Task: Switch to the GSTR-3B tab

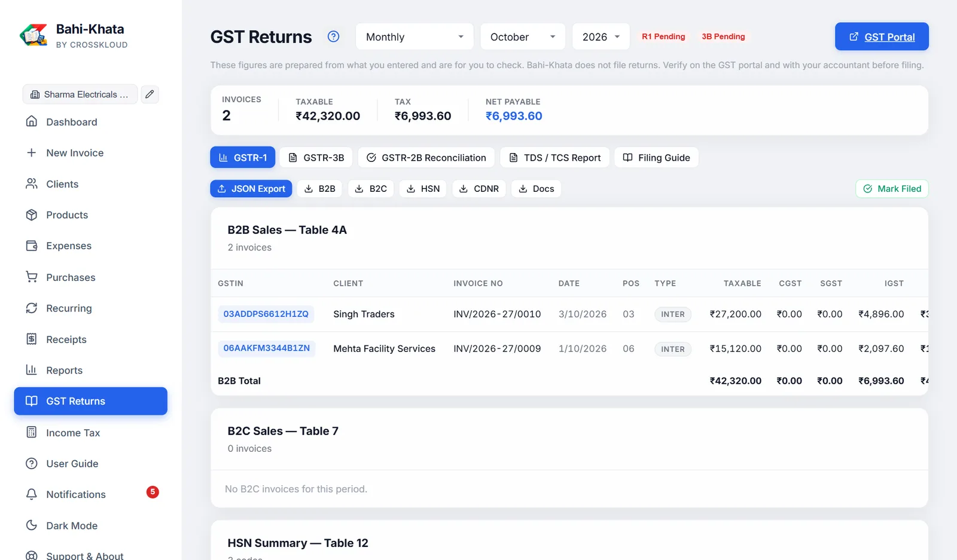Action: click(316, 158)
